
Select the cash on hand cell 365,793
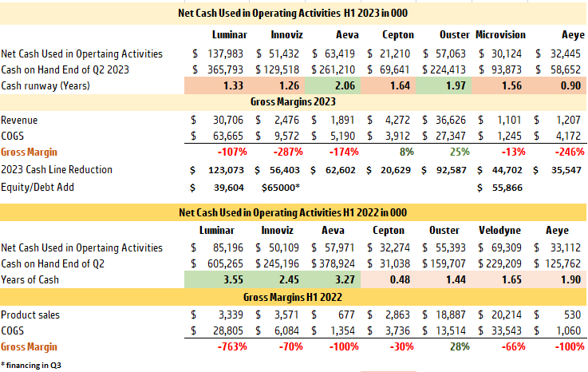(225, 69)
